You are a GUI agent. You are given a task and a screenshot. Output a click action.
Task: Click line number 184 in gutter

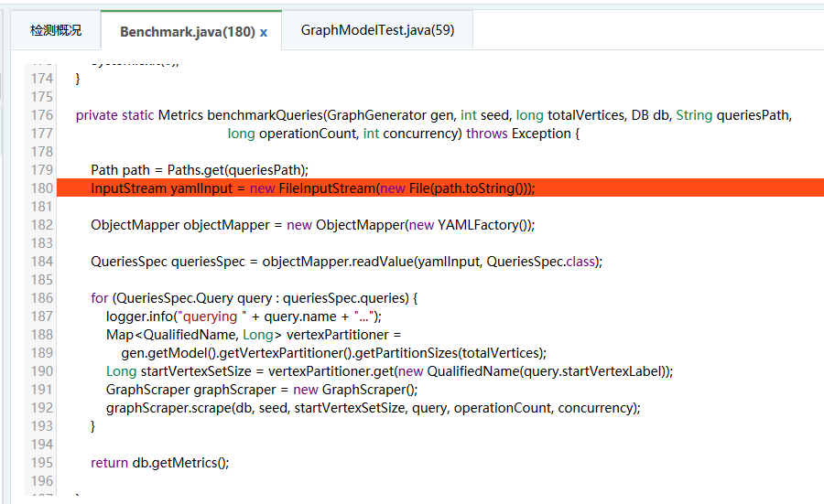pos(41,262)
